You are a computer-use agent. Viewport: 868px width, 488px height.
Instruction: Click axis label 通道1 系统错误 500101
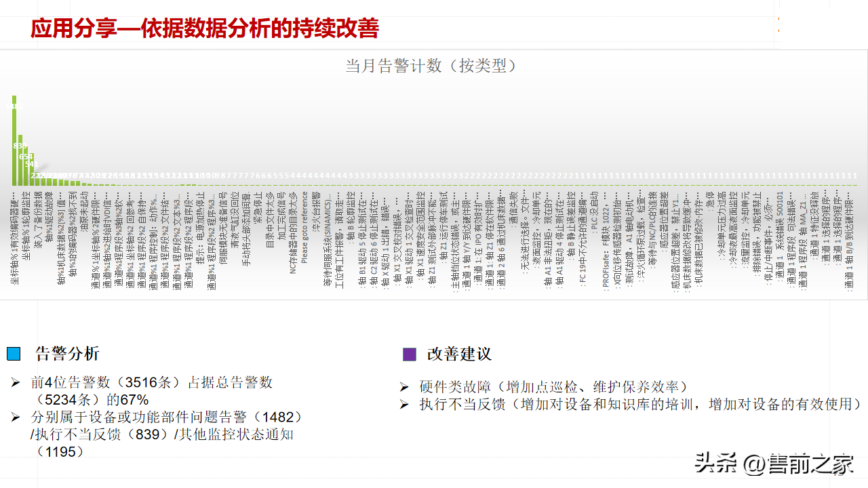coord(781,238)
